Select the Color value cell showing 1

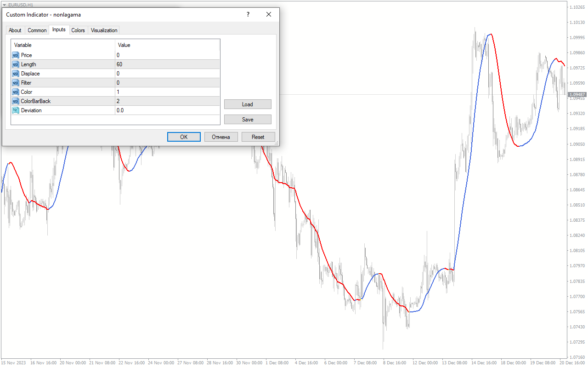click(167, 92)
